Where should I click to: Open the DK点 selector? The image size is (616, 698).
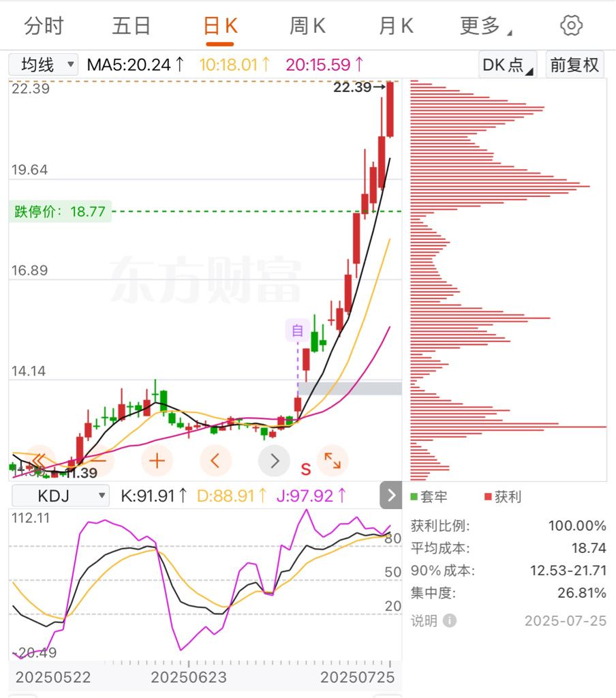coord(508,65)
